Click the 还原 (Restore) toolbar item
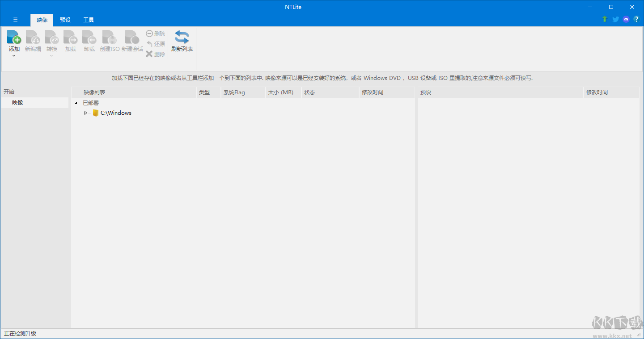 [156, 44]
